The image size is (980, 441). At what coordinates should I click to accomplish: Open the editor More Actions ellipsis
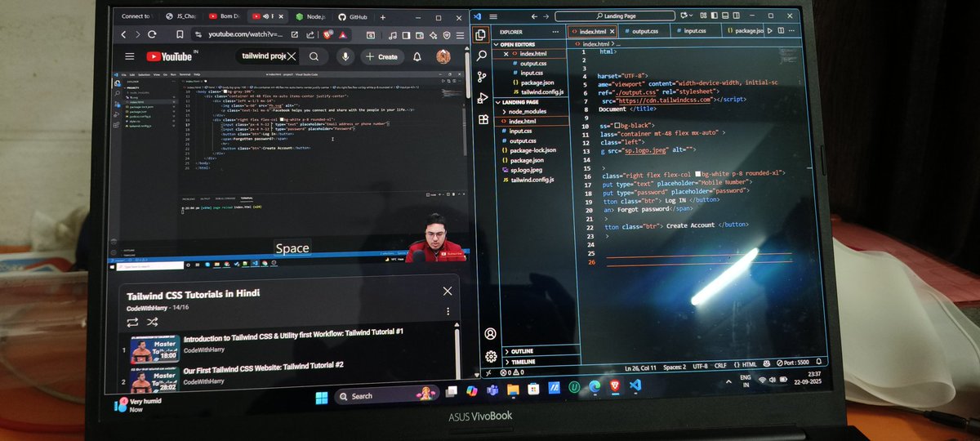tap(792, 30)
